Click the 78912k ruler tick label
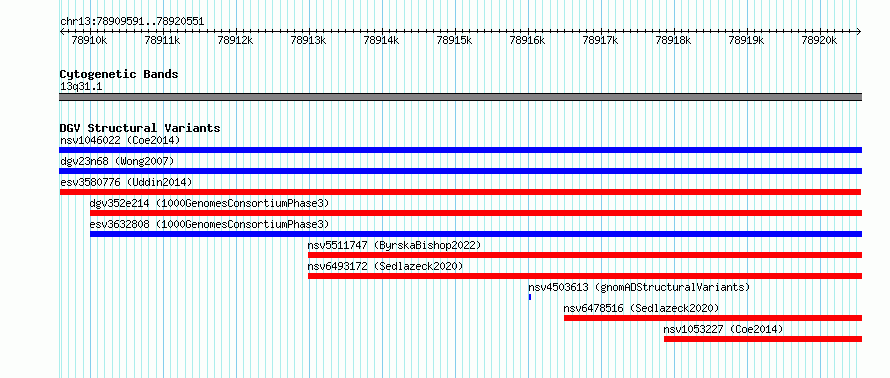Screen dimensions: 890x378 pyautogui.click(x=236, y=40)
